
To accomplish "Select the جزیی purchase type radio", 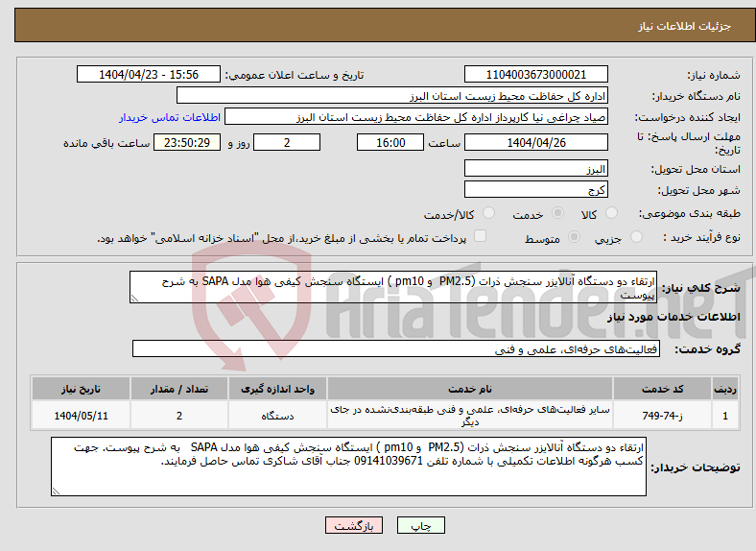I will [x=636, y=237].
